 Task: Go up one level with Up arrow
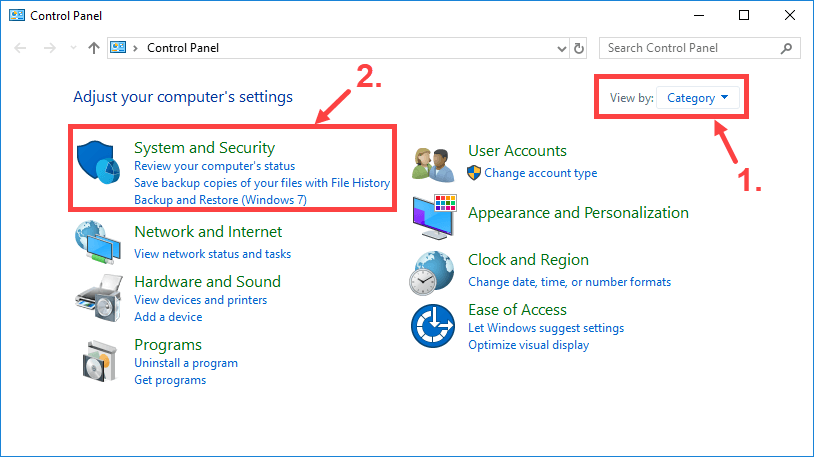(x=93, y=48)
